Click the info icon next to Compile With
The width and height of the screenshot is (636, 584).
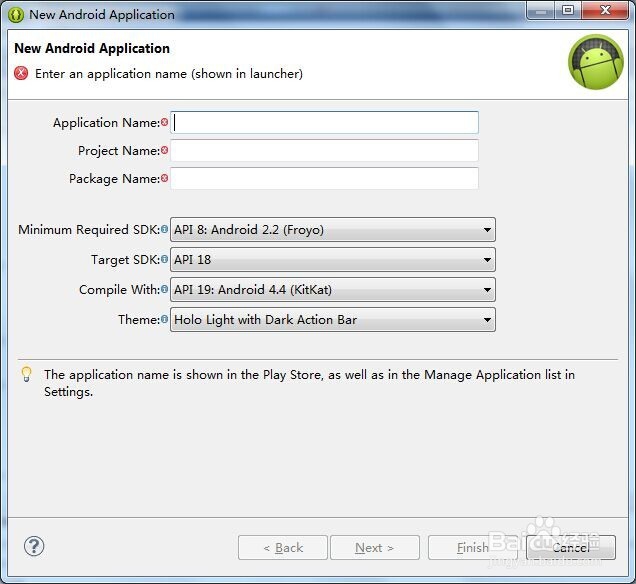[164, 289]
